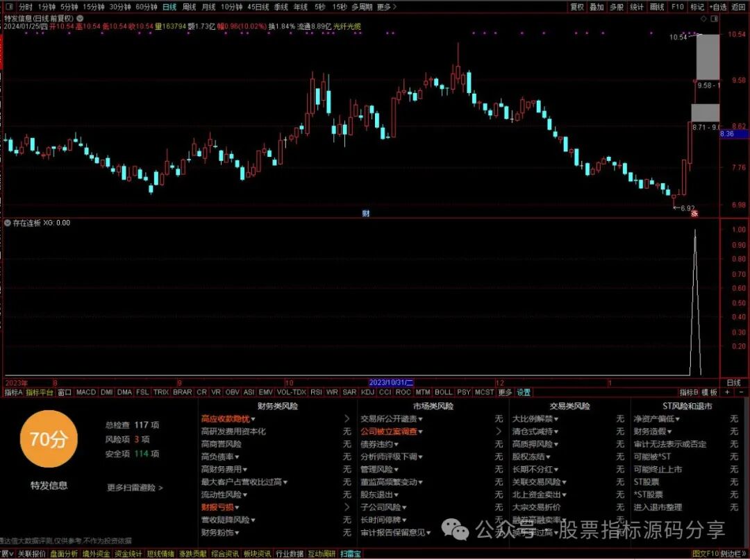Click 设置 settings in indicator bar
Image resolution: width=750 pixels, height=560 pixels.
tap(524, 392)
